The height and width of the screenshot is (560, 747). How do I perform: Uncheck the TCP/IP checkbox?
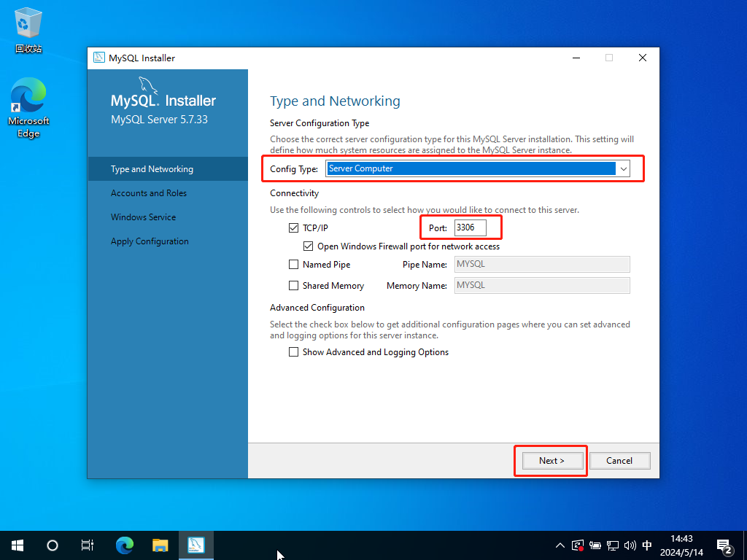294,228
